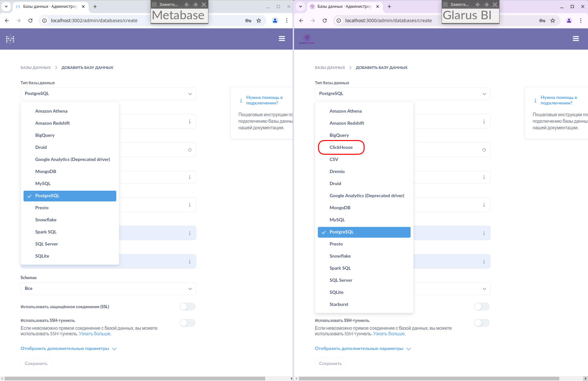Select ClickHouse from Glarus BI database list
The height and width of the screenshot is (381, 588).
pyautogui.click(x=341, y=147)
